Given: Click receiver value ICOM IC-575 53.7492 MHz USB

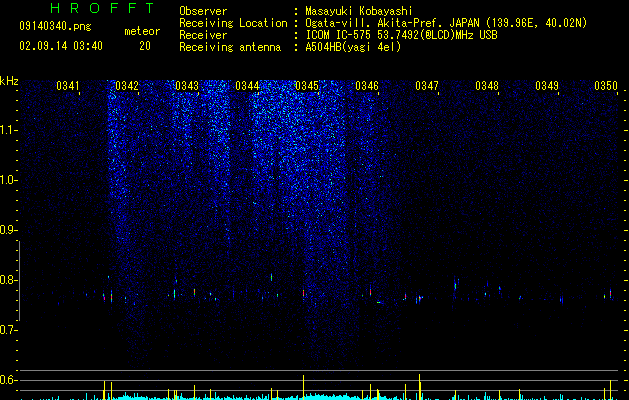Looking at the screenshot, I should click(x=401, y=35).
